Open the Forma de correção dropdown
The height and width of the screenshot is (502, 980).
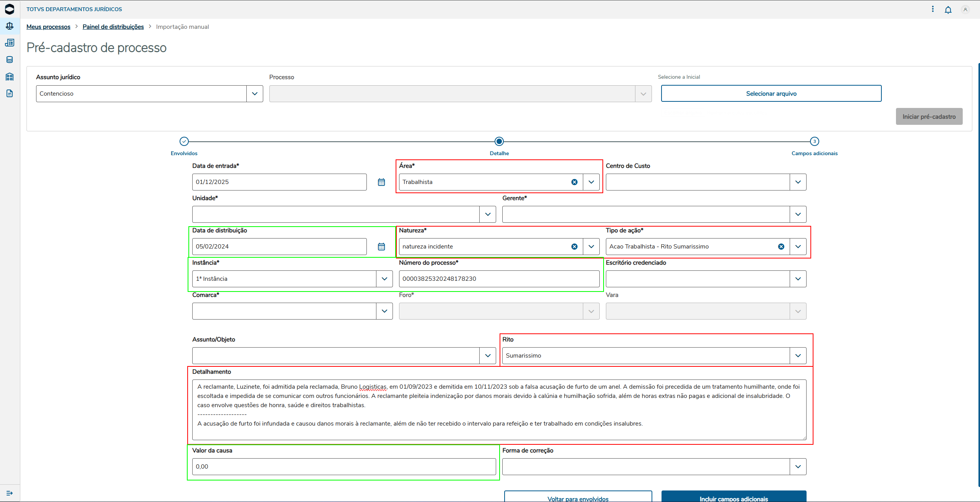tap(798, 467)
